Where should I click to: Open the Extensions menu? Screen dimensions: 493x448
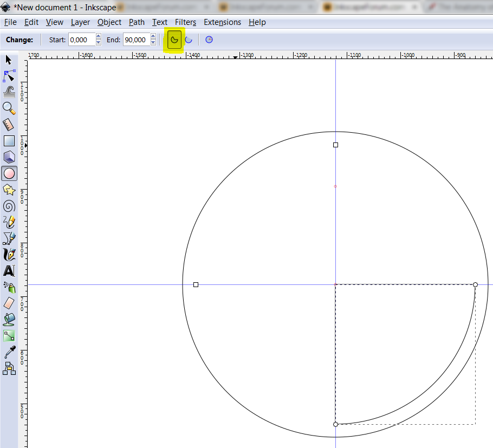click(x=222, y=22)
